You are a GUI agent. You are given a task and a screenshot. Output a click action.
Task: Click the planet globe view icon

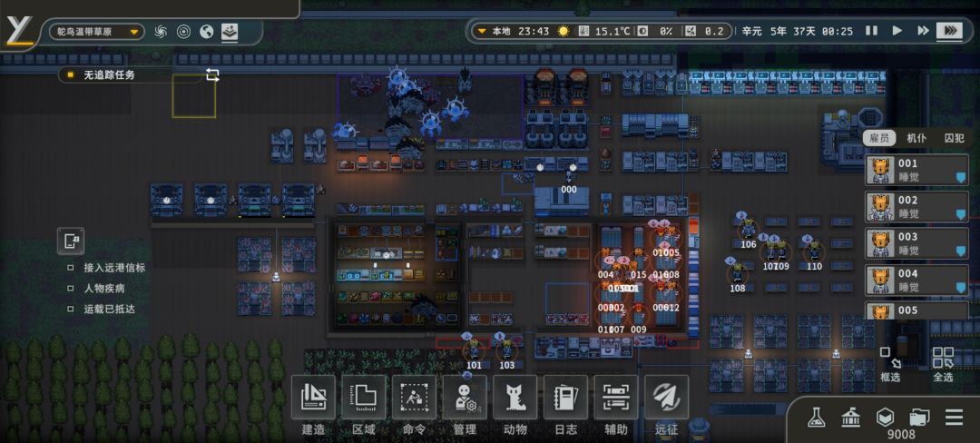coord(206,32)
